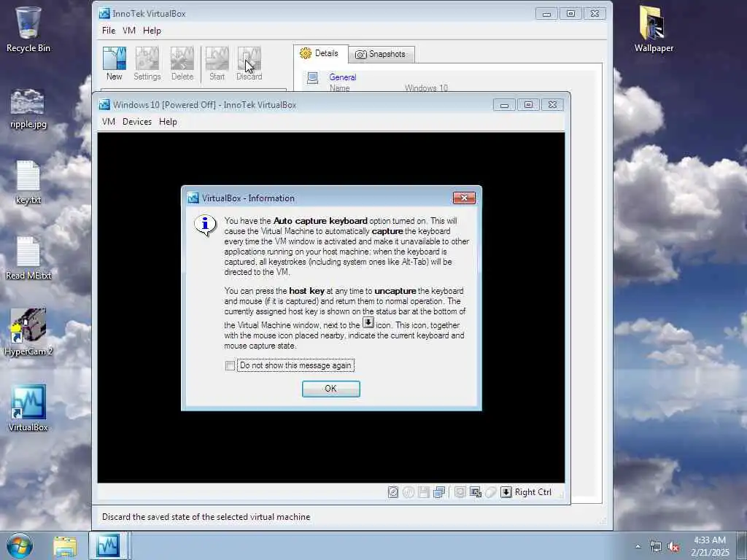Screen dimensions: 747x560
Task: Click the status text 'Discard the saved state…'
Action: pos(206,517)
